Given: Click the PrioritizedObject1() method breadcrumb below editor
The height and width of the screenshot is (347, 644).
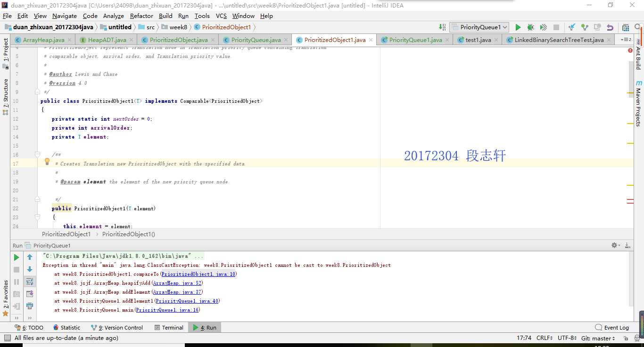Looking at the screenshot, I should coord(129,234).
